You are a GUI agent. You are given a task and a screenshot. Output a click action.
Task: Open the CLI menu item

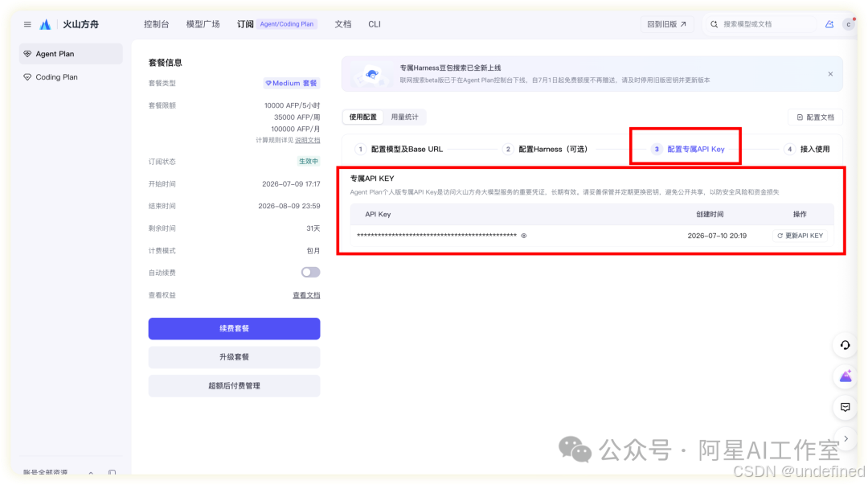(x=375, y=24)
